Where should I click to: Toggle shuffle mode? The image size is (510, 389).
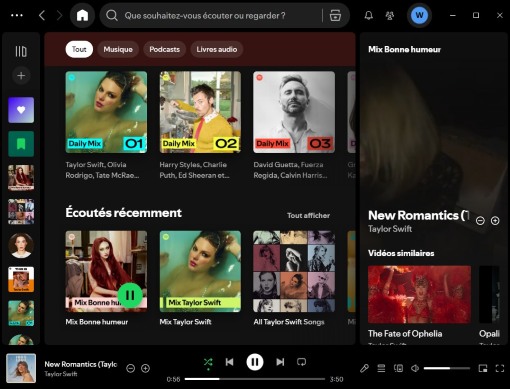208,362
